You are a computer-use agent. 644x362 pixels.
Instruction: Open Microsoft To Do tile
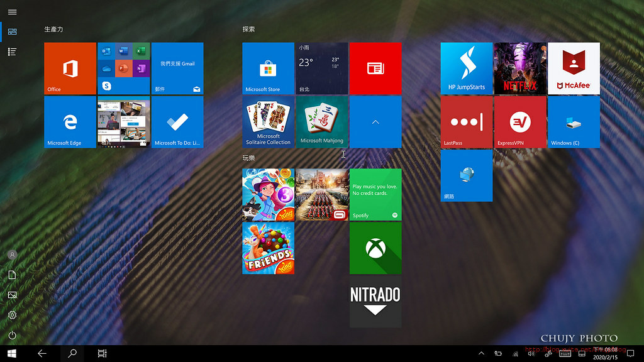tap(177, 122)
